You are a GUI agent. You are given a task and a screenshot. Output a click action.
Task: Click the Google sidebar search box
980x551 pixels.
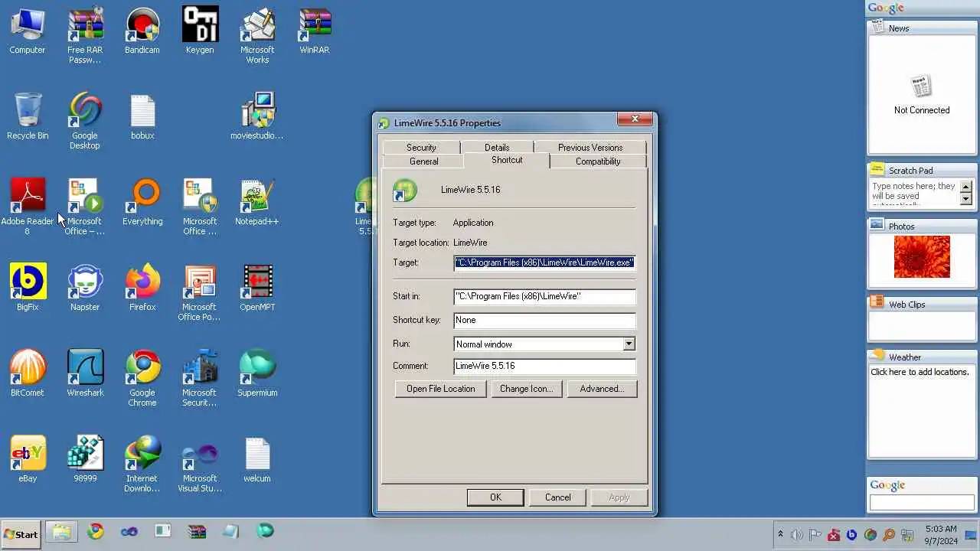coord(922,503)
